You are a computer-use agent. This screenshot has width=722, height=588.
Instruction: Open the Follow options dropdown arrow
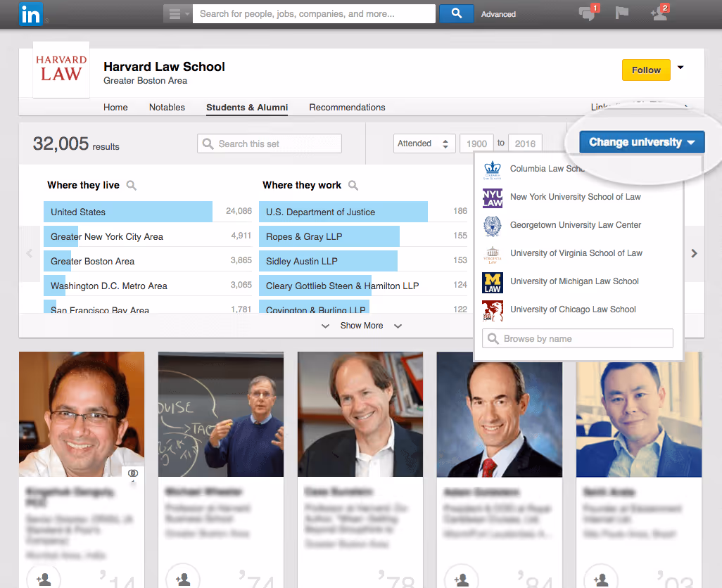point(680,68)
